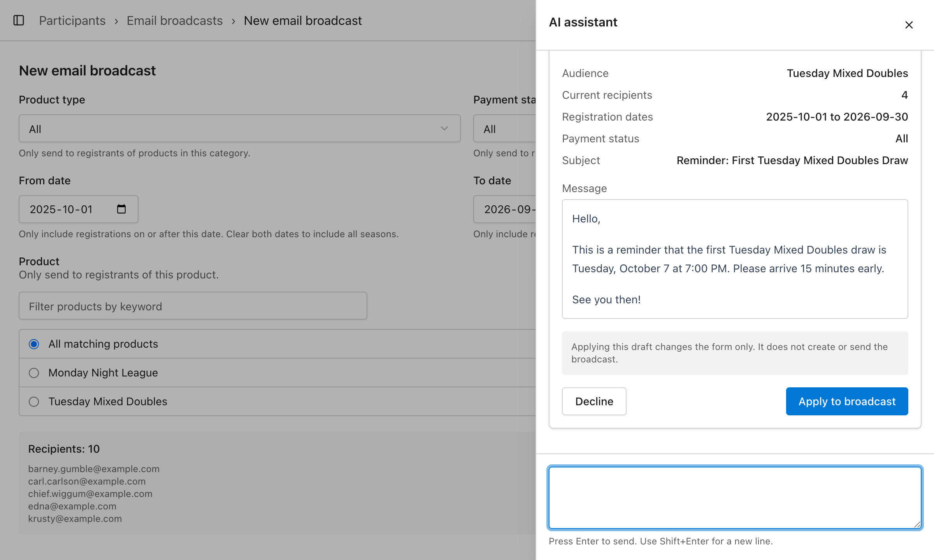
Task: Click recipient barney.gumble@example.com
Action: click(x=94, y=469)
